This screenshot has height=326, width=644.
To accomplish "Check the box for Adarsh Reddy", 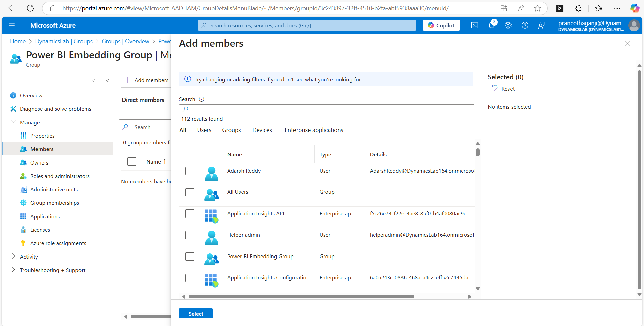I will coord(190,171).
